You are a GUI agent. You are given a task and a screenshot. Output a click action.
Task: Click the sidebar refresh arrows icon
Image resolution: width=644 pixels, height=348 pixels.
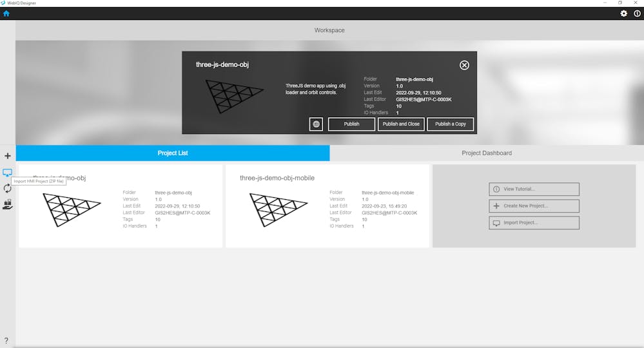pyautogui.click(x=7, y=188)
